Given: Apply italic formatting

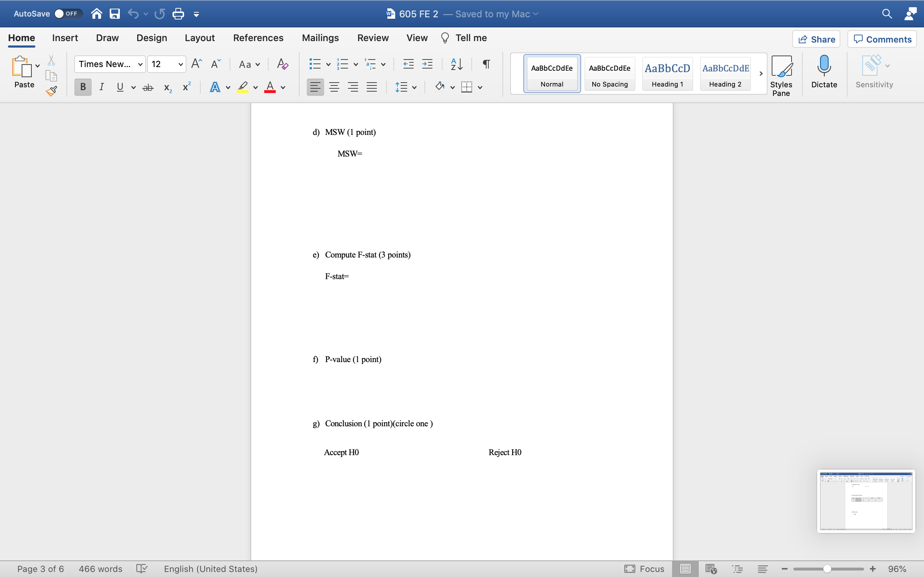Looking at the screenshot, I should point(101,87).
